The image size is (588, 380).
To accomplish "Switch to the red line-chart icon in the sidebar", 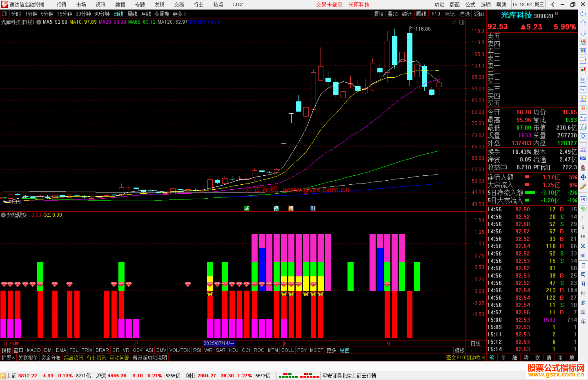I will point(583,61).
